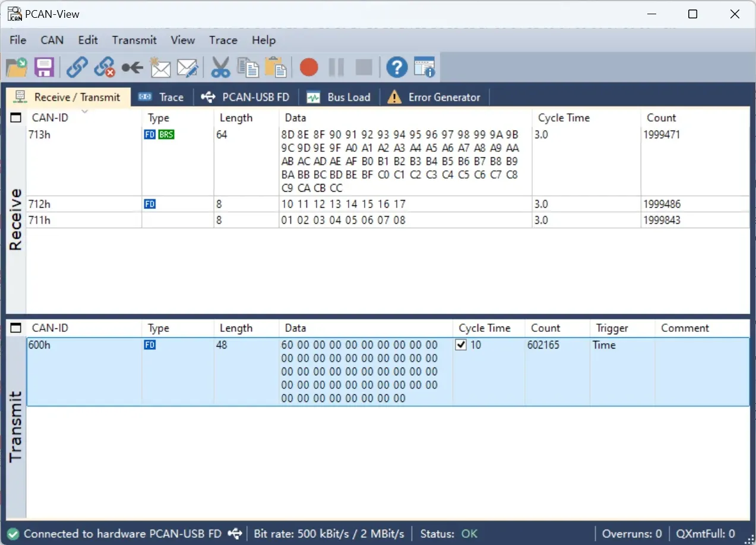Viewport: 756px width, 545px height.
Task: Click the Paste clipboard icon
Action: [276, 67]
